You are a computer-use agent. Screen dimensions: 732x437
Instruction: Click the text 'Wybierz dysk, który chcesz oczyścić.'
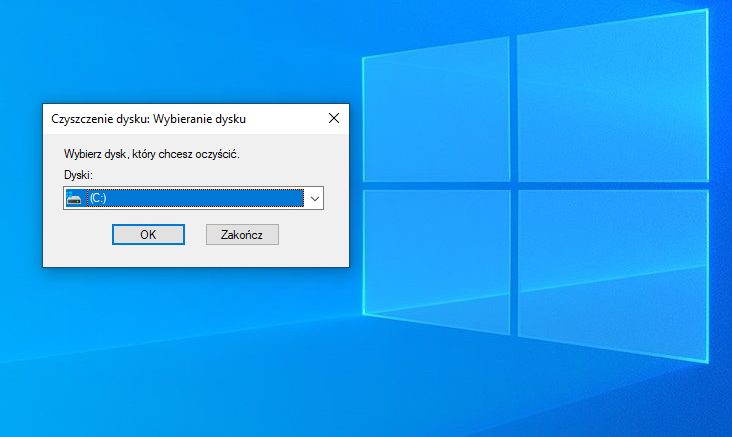(x=152, y=154)
